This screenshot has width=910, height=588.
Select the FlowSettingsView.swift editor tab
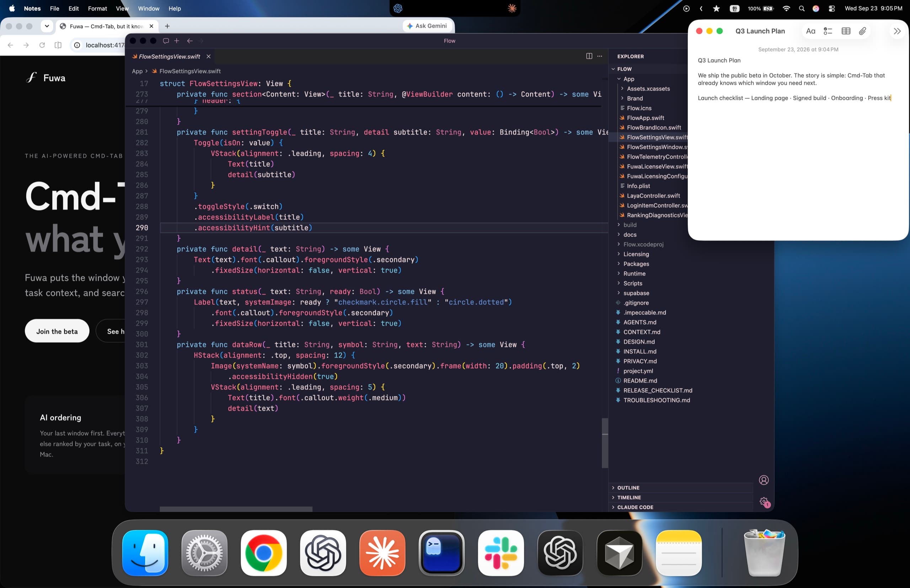coord(170,57)
